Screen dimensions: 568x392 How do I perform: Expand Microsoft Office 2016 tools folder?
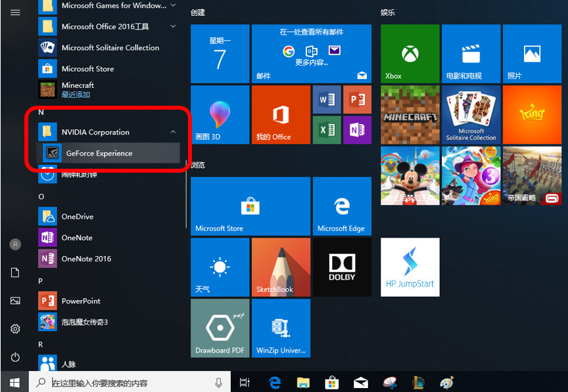tap(173, 26)
